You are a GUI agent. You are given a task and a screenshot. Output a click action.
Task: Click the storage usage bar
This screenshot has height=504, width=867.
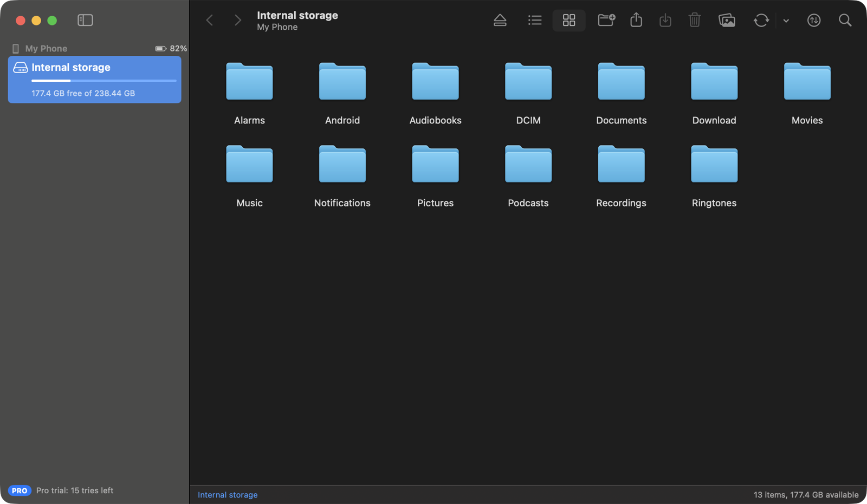(104, 81)
